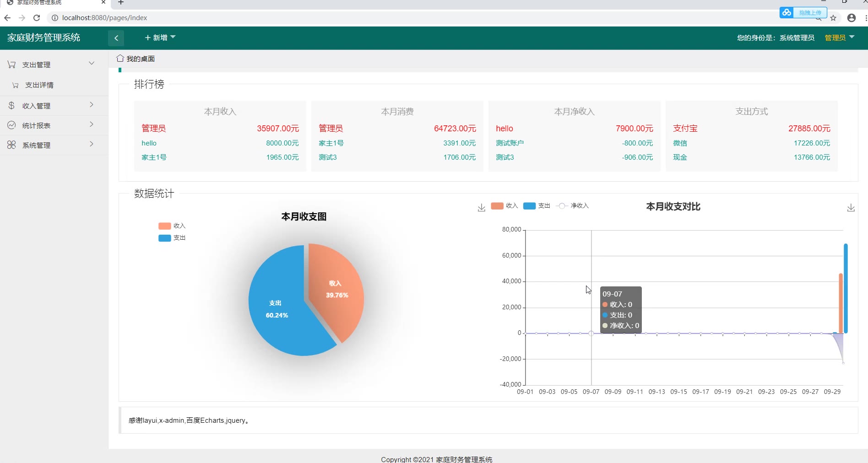Toggle 收入 series in 本月收支对比 legend
This screenshot has height=463, width=868.
tap(505, 206)
